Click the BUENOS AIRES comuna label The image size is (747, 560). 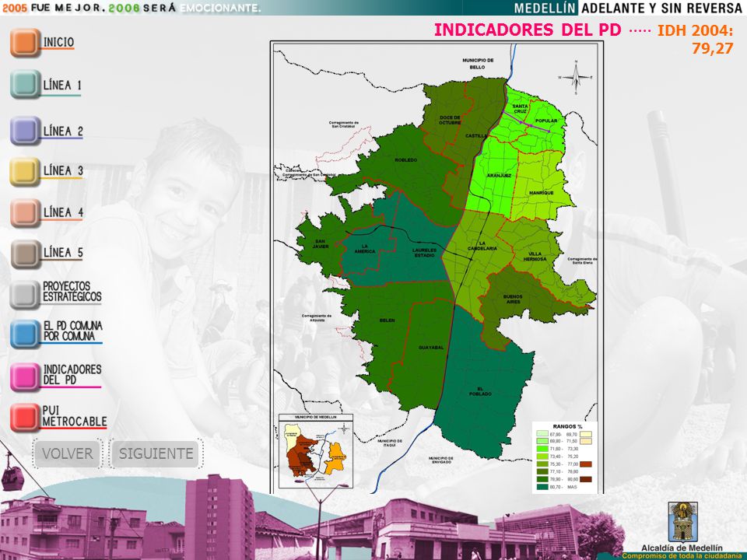(x=513, y=299)
